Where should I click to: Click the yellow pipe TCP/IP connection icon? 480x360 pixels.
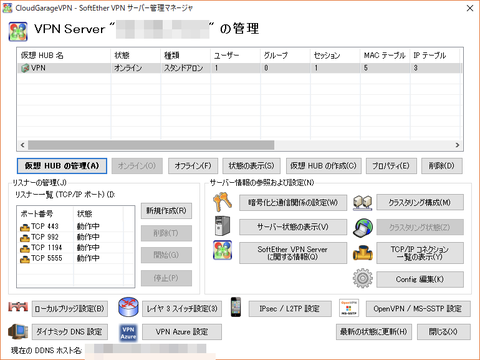point(363,253)
